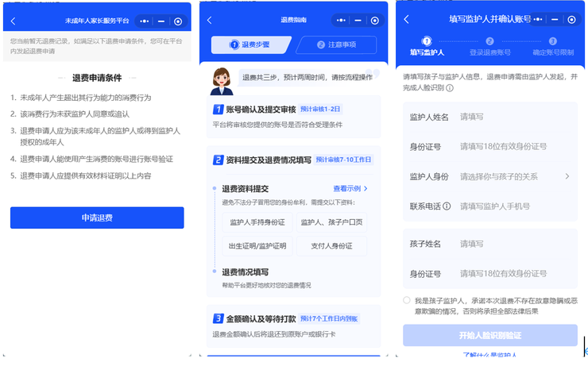Tap circle close icon in 填写监护人 screen
588x366 pixels.
coord(571,19)
